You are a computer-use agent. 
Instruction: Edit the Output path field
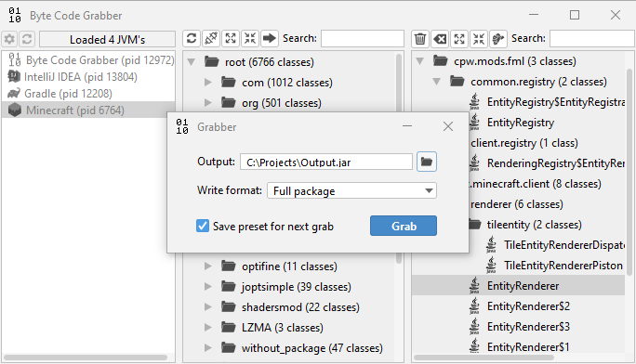point(326,162)
